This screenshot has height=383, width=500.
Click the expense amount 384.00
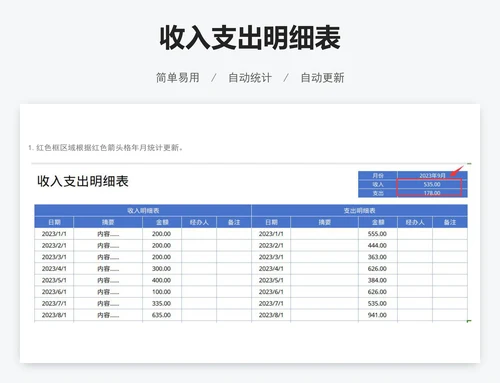(x=377, y=280)
